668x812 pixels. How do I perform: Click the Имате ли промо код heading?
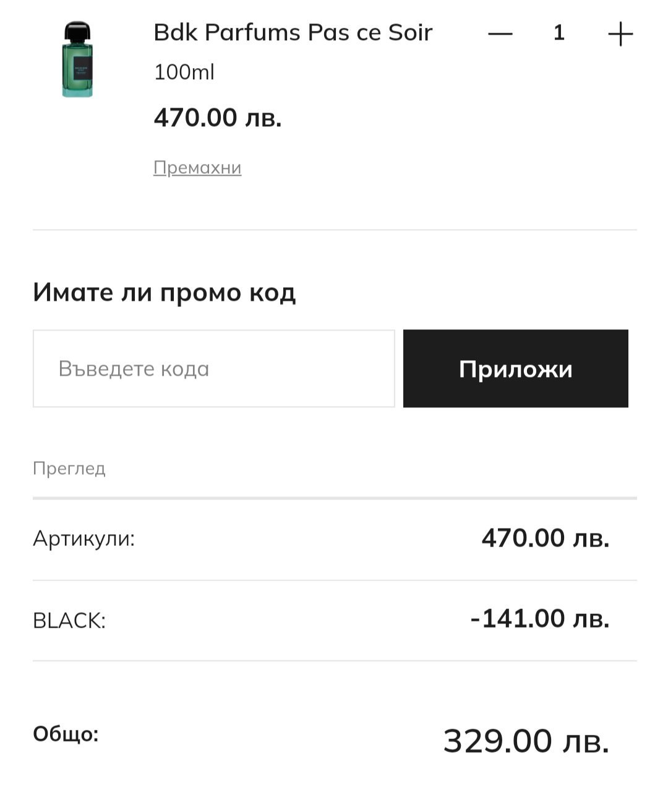point(164,292)
